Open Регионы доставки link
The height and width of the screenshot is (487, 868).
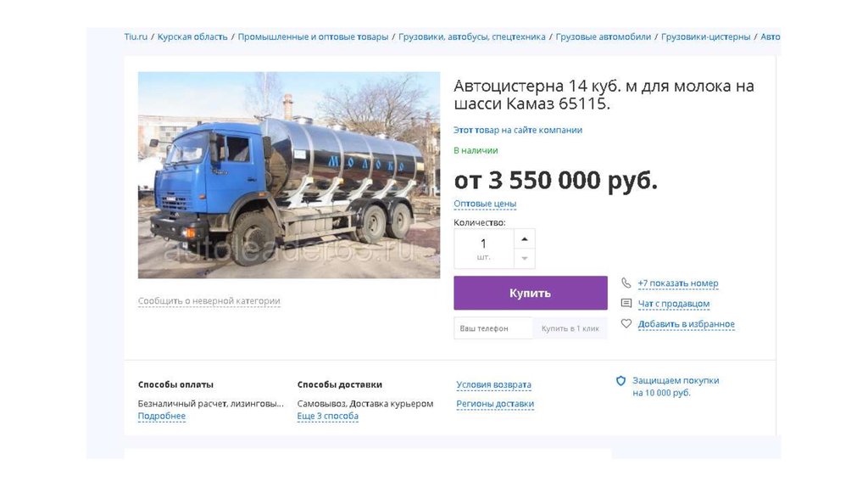[x=495, y=404]
